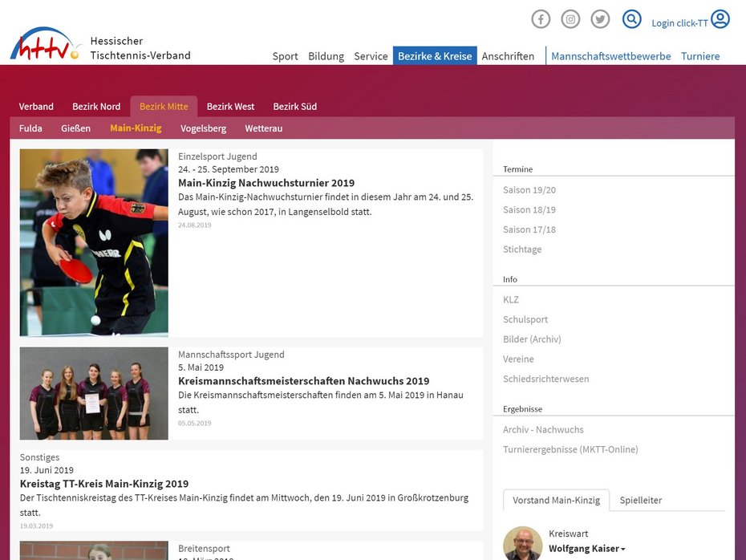Select the Vogelsberg district
Screen dimensions: 746x560
(x=203, y=128)
